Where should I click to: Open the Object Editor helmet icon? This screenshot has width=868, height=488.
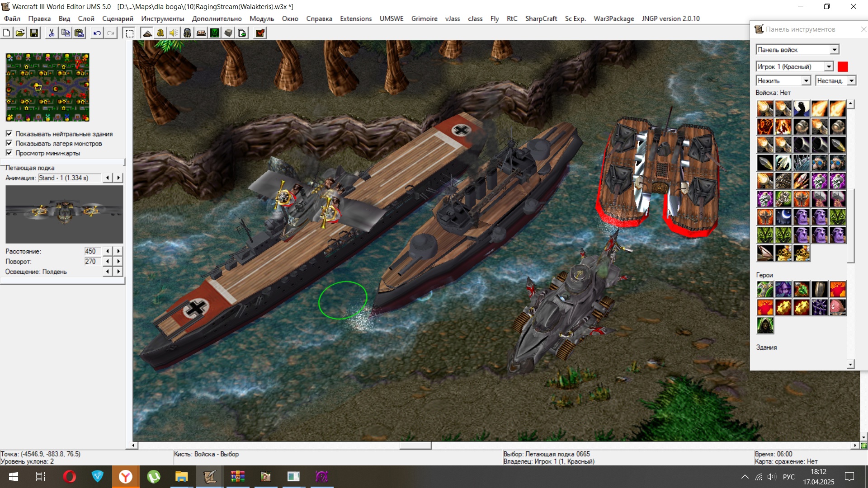pyautogui.click(x=187, y=33)
